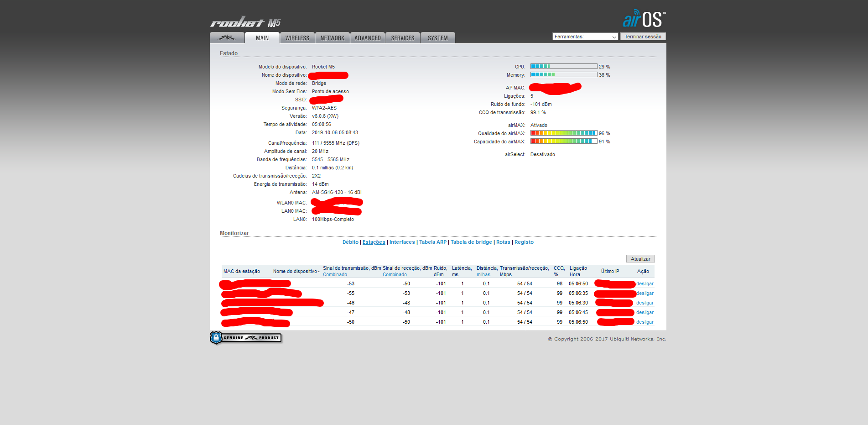Open the Tabela ARP link

[433, 242]
